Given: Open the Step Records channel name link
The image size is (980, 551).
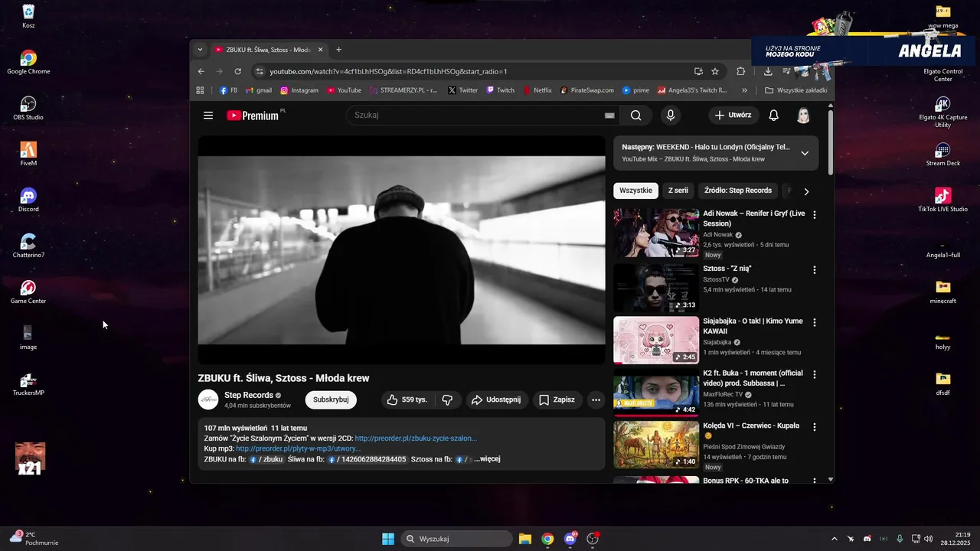Looking at the screenshot, I should [x=249, y=396].
